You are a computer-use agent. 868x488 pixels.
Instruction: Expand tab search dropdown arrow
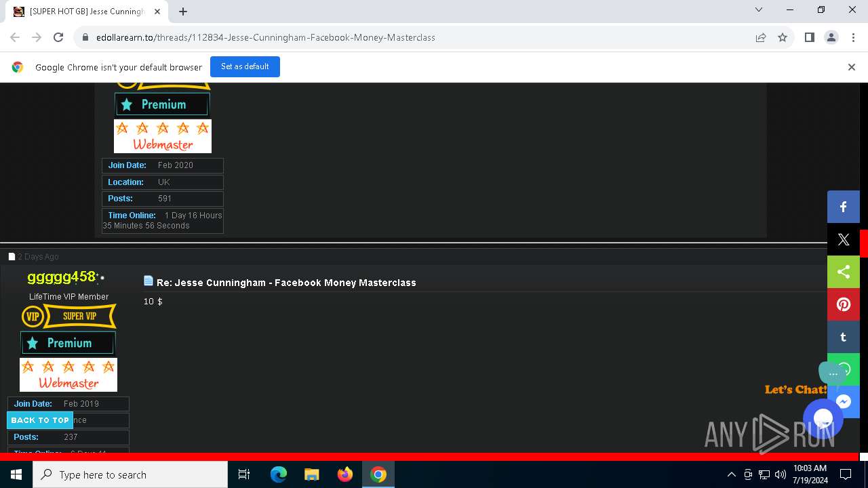(759, 9)
